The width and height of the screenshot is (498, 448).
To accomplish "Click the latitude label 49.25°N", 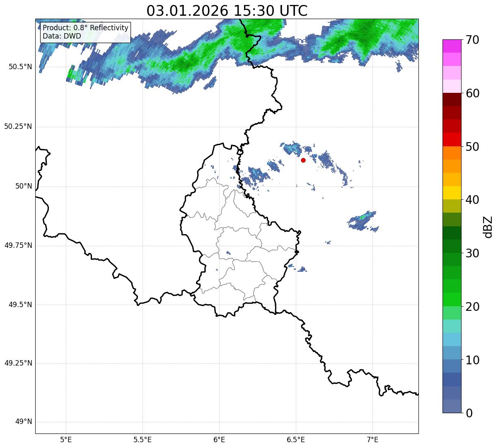I will click(18, 363).
